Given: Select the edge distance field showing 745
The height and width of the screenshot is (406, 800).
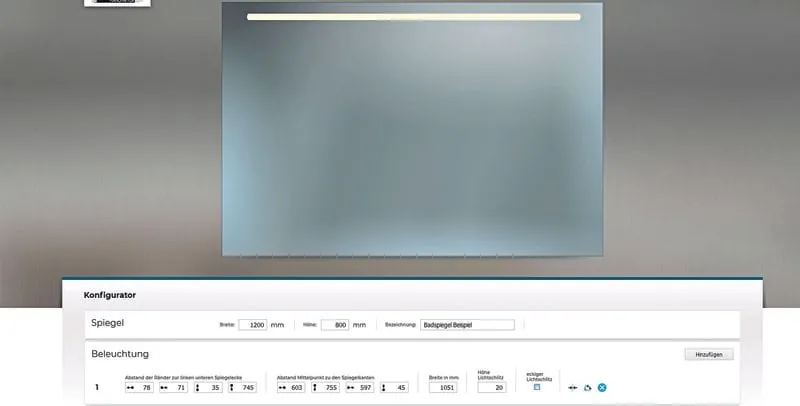Looking at the screenshot, I should tap(247, 387).
